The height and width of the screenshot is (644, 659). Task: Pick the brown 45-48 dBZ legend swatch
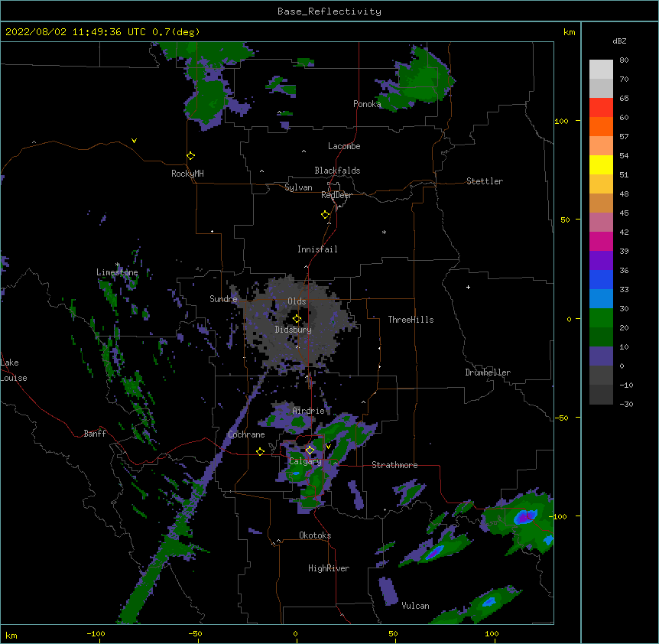tap(601, 203)
